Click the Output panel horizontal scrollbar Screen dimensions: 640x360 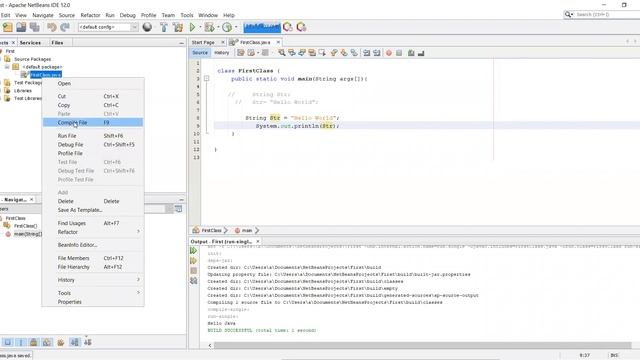click(x=422, y=345)
